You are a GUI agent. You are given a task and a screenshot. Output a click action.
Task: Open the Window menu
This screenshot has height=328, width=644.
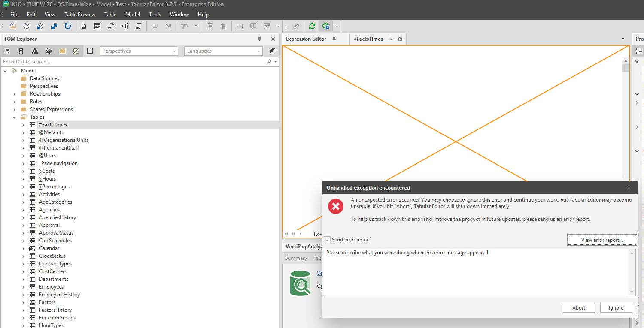click(179, 14)
